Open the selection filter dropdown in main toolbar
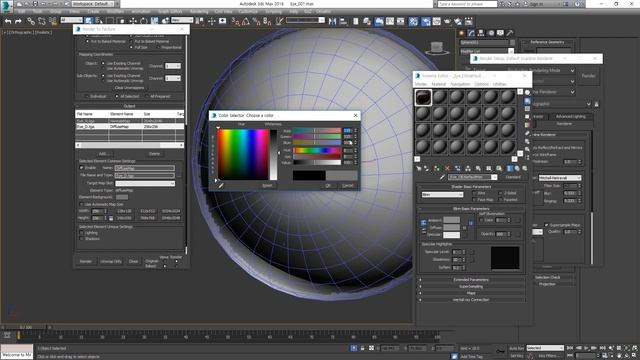 [71, 20]
